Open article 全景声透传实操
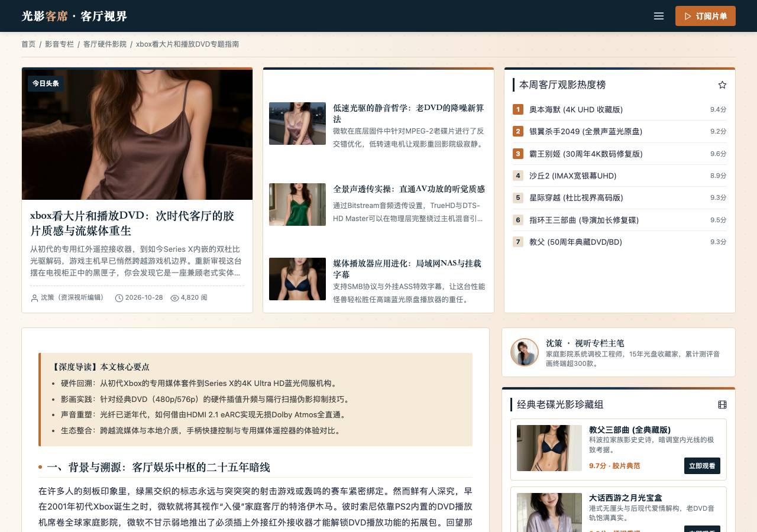Image resolution: width=757 pixels, height=532 pixels. click(x=409, y=189)
